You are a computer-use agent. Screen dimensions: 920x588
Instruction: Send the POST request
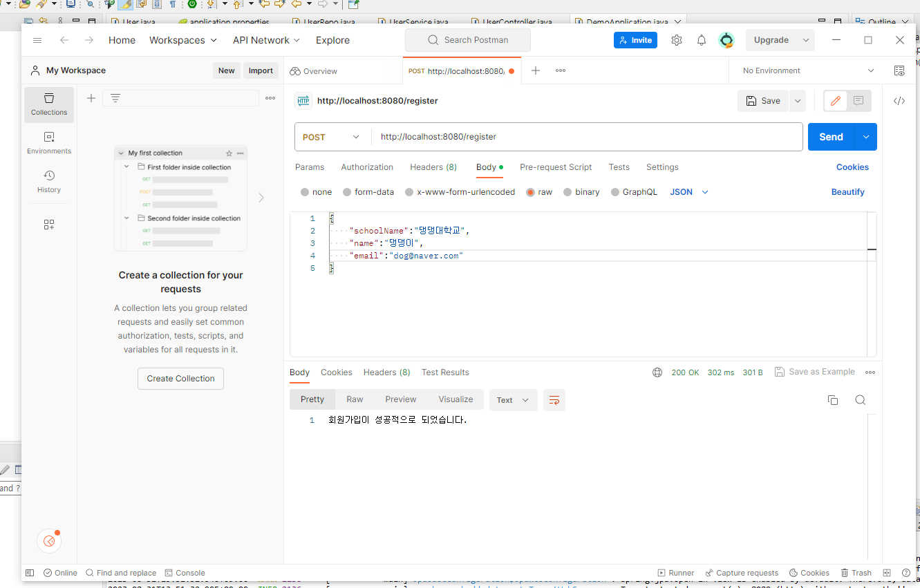coord(832,137)
